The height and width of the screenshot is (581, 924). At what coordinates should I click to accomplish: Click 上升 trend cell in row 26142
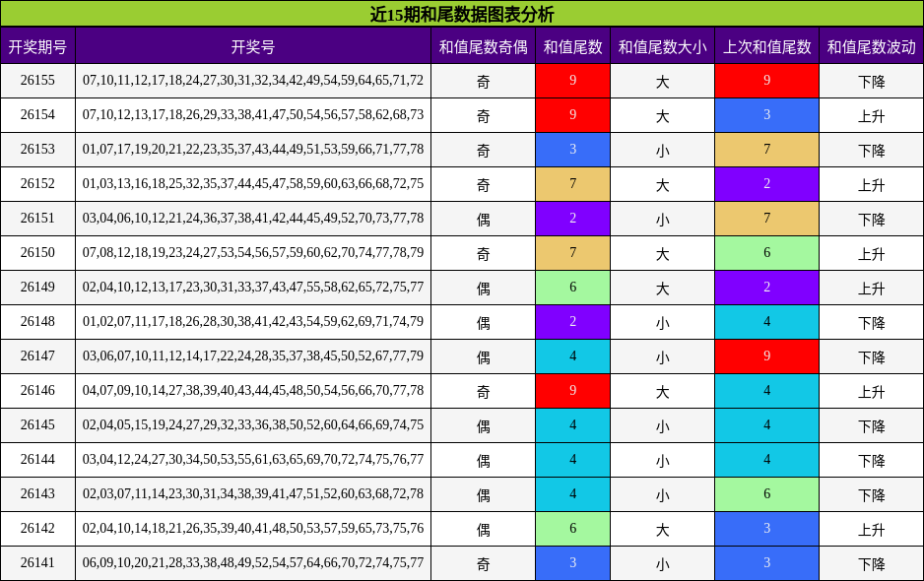coord(871,530)
